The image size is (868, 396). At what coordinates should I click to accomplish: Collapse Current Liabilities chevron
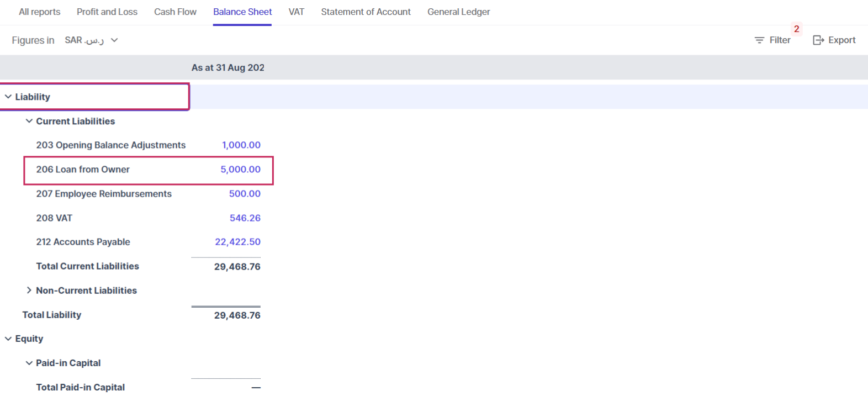(x=29, y=121)
